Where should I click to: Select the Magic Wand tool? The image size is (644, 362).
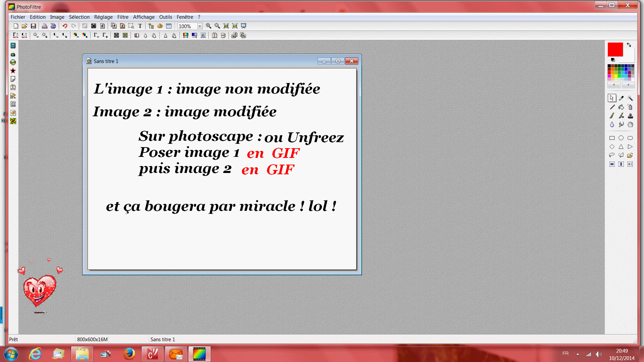pos(630,98)
